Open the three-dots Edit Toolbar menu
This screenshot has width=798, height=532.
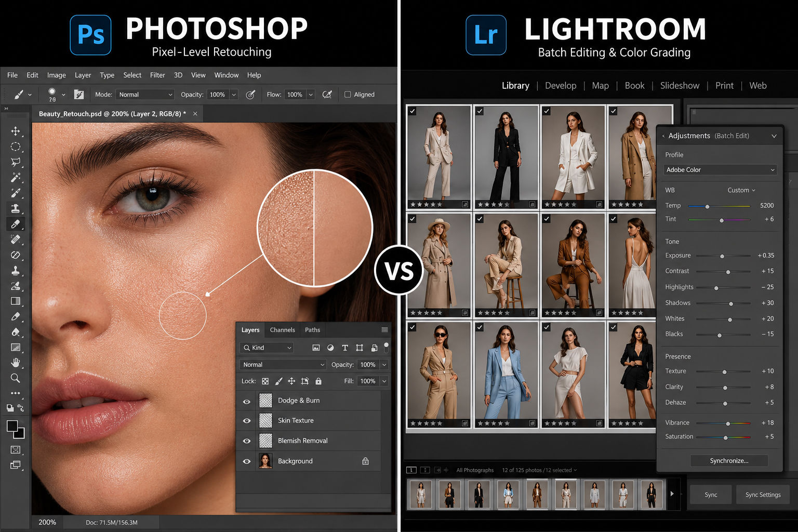[16, 393]
